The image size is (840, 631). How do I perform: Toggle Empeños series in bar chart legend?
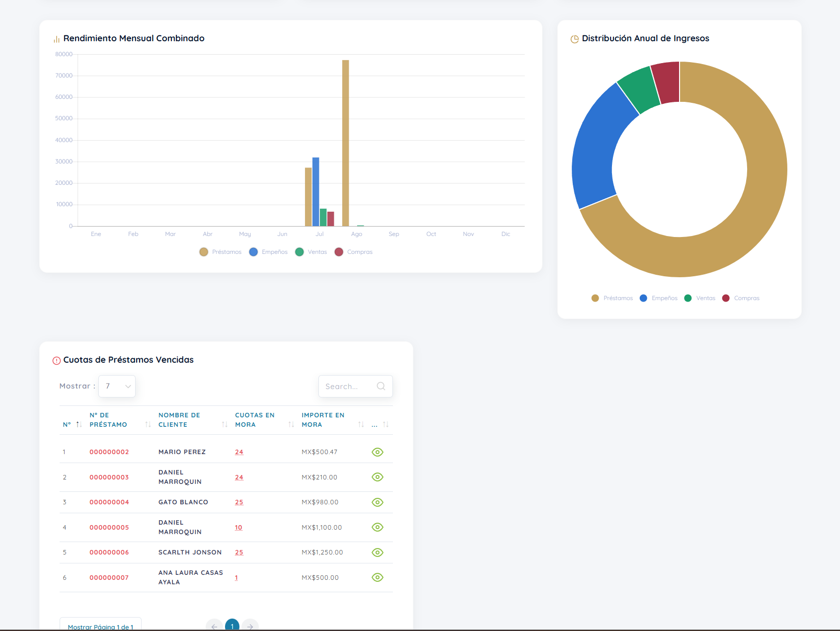[268, 252]
